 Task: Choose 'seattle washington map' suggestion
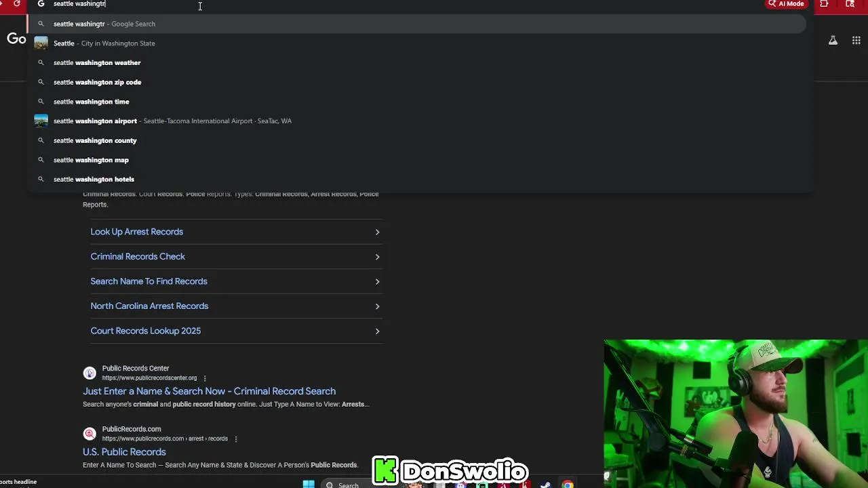tap(416, 160)
